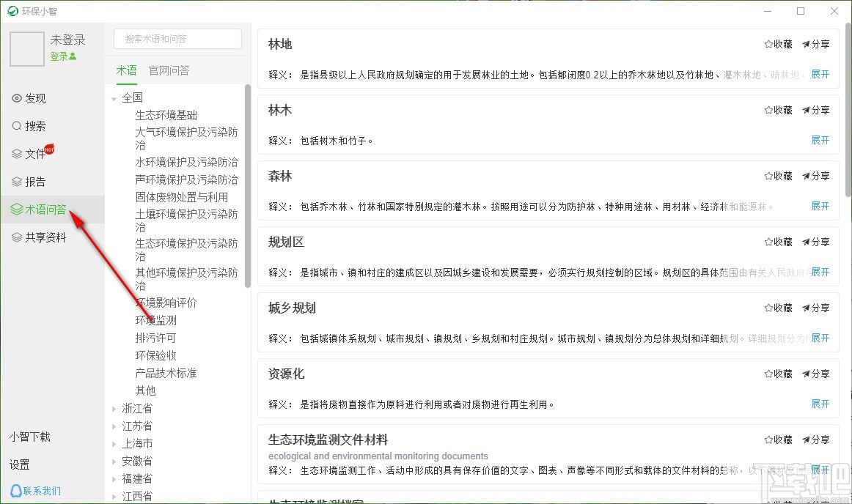Expand the 江苏省 tree node
Image resolution: width=852 pixels, height=504 pixels.
tap(114, 426)
